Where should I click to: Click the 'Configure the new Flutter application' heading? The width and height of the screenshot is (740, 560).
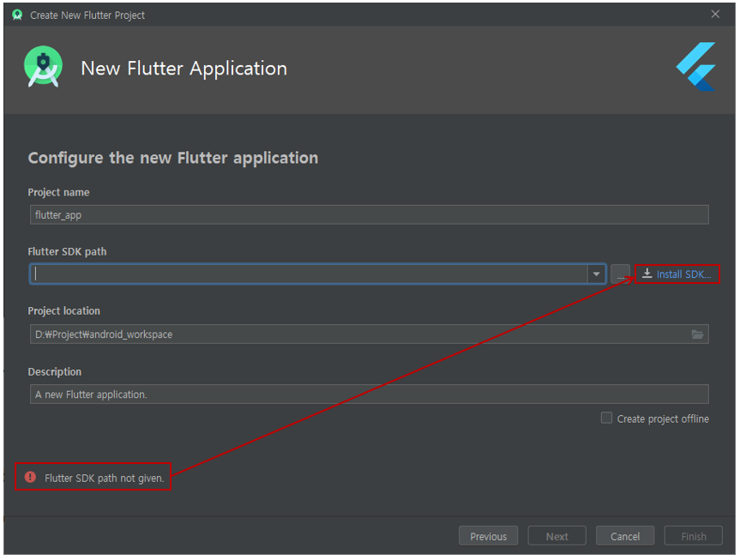pos(173,158)
